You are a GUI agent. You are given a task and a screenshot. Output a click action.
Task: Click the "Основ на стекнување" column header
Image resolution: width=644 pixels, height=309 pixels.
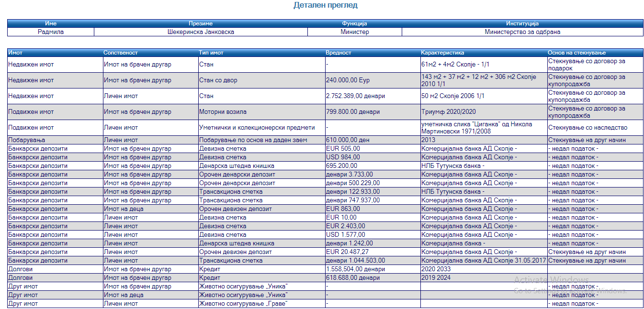[595, 53]
